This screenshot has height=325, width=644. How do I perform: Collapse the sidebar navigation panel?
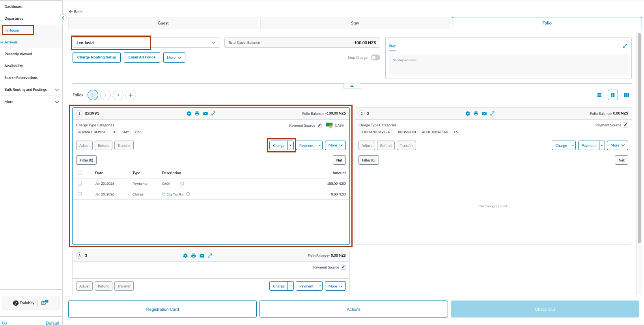pyautogui.click(x=63, y=18)
